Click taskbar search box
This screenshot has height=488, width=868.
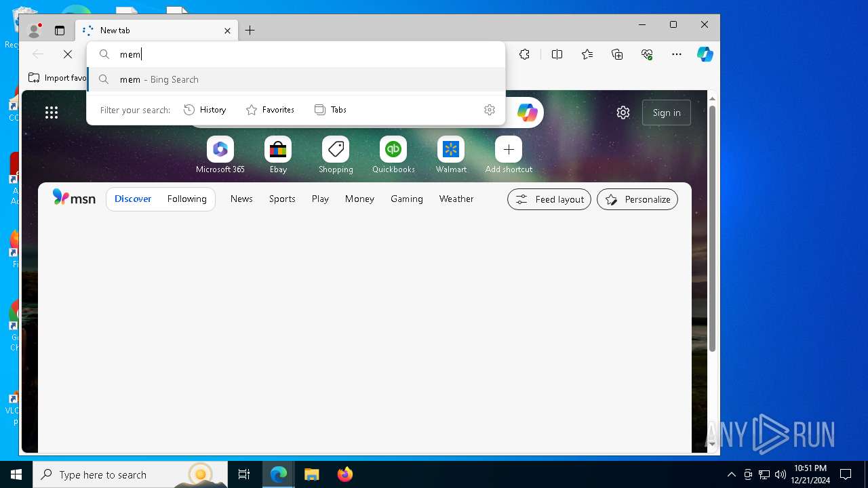tap(130, 474)
